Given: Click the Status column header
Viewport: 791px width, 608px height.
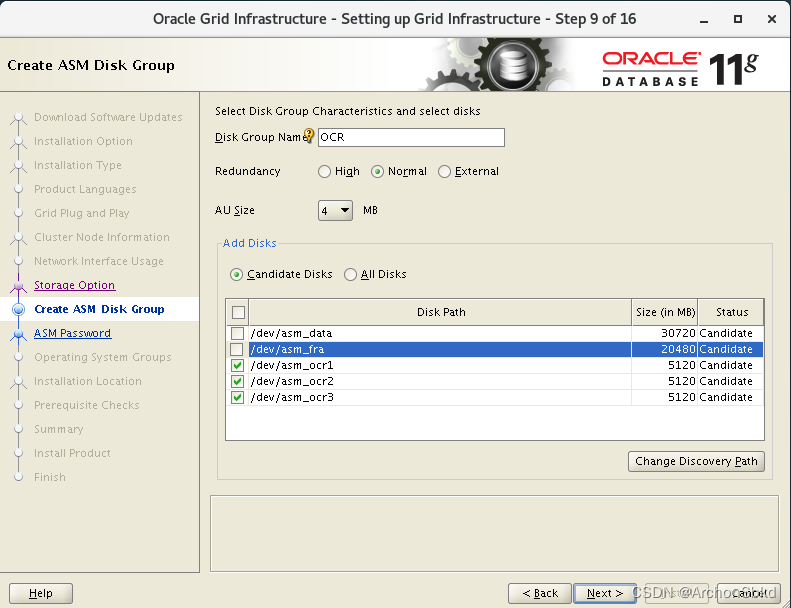Looking at the screenshot, I should click(731, 312).
